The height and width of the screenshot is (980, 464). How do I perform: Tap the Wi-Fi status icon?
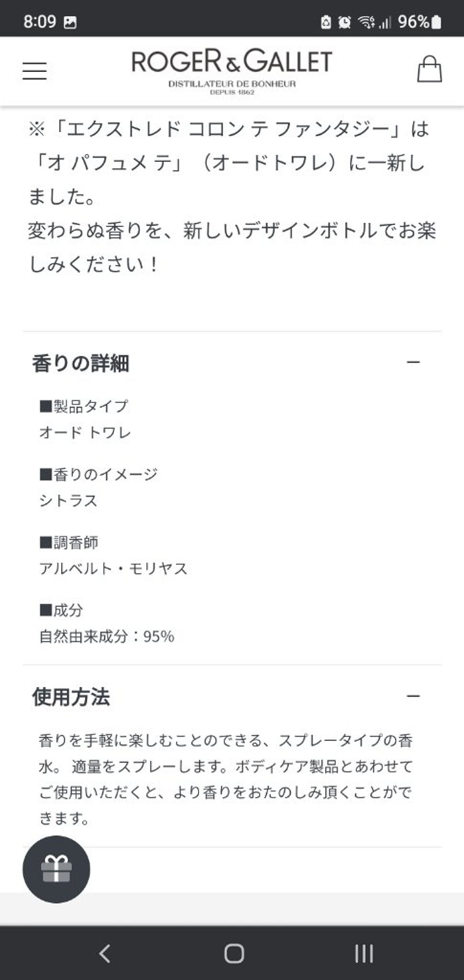coord(365,22)
